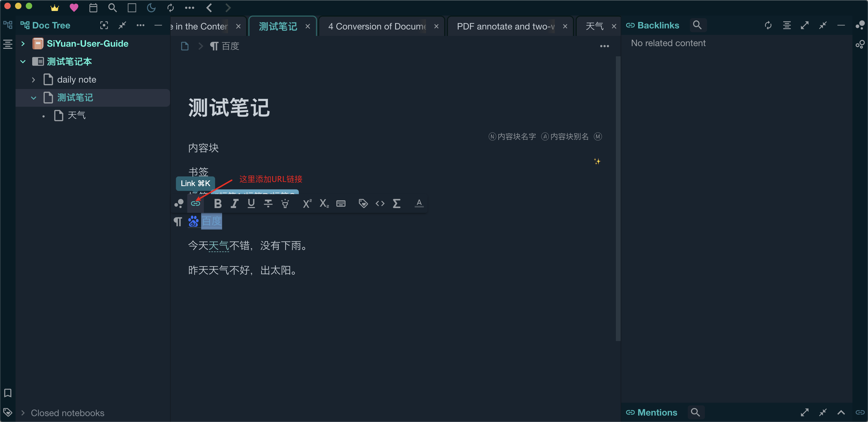Click the crown VIP icon

(55, 8)
